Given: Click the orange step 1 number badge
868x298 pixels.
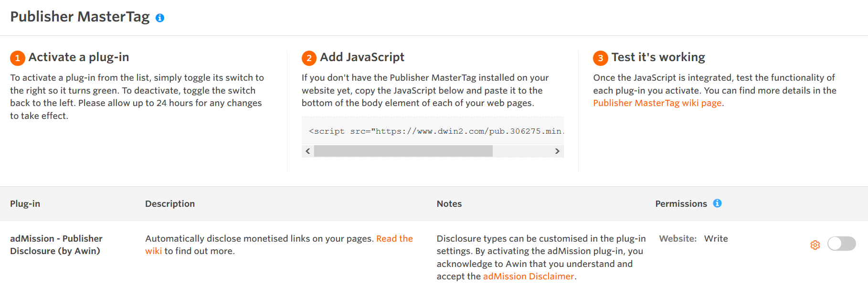Looking at the screenshot, I should point(18,58).
